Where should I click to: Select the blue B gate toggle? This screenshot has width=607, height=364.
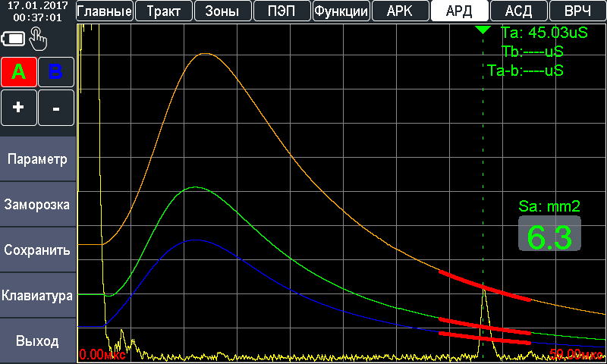click(56, 72)
